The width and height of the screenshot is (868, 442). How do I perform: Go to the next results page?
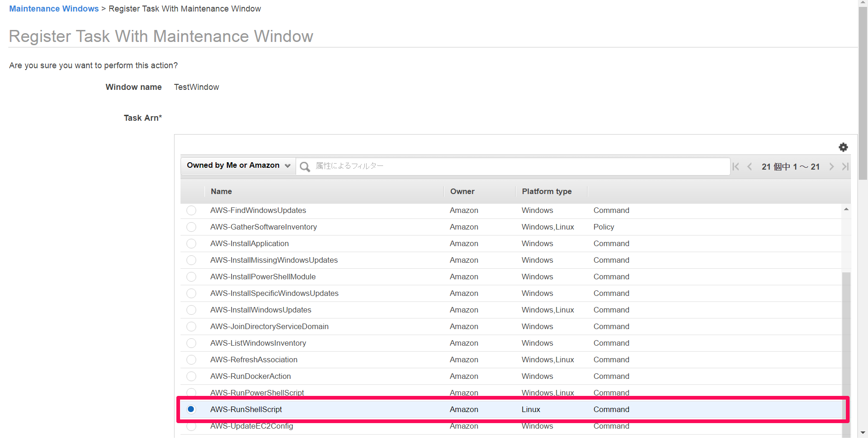[832, 166]
